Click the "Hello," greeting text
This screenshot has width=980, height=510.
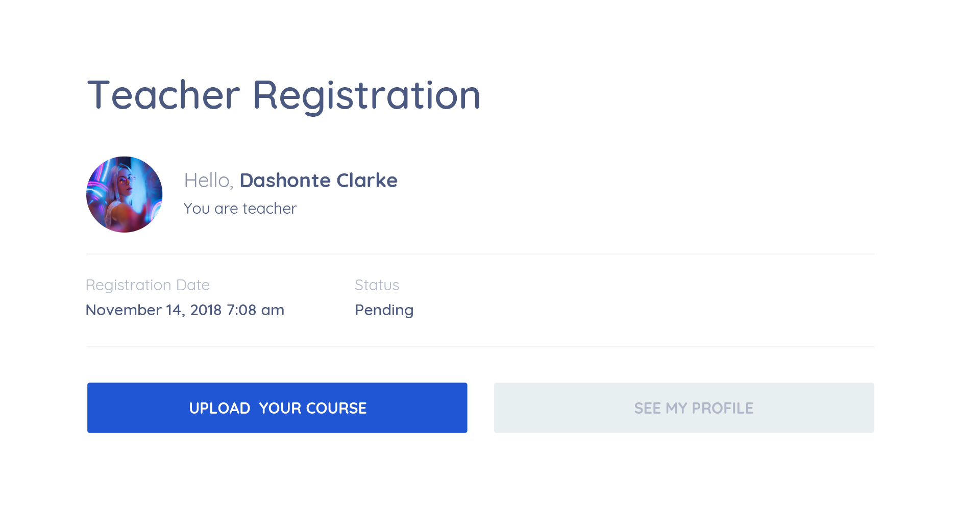point(208,181)
